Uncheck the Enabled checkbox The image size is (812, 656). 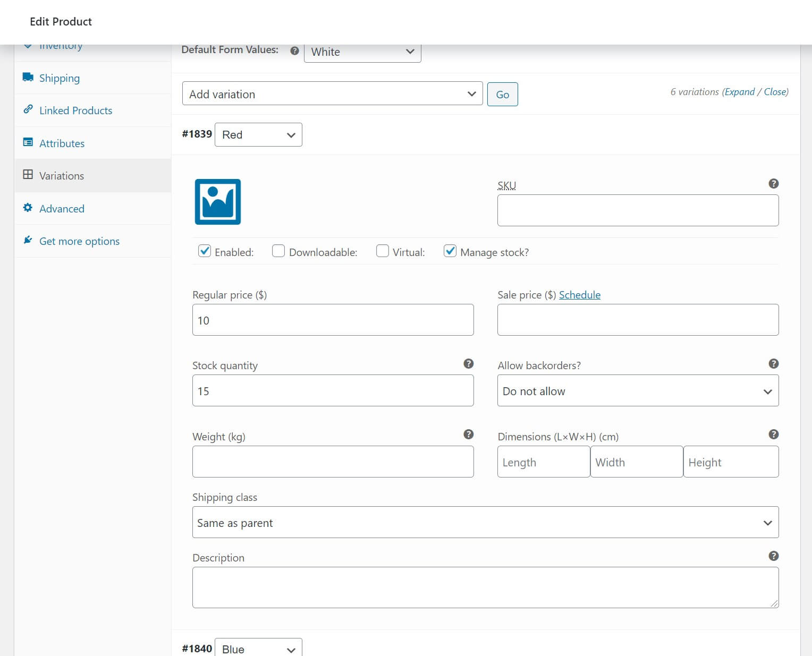pos(205,251)
